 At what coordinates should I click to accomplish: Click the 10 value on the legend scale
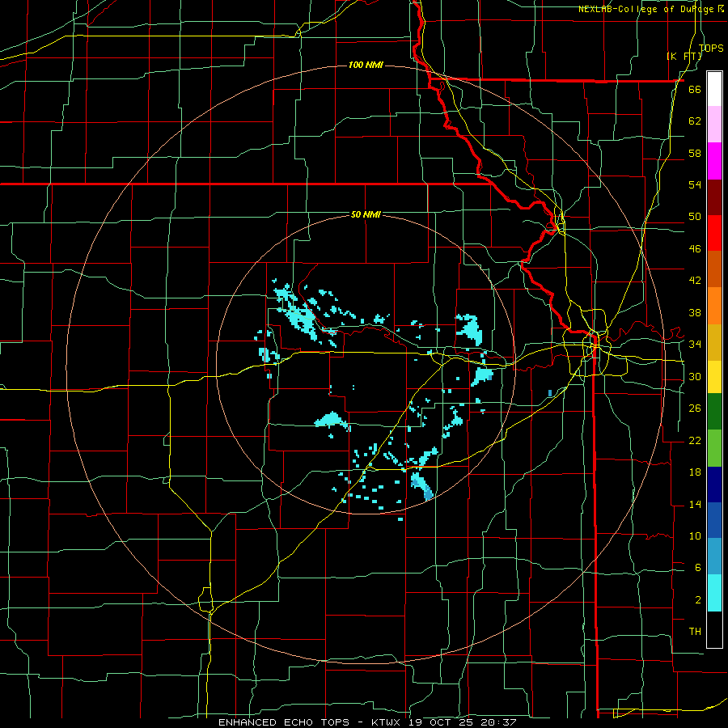pyautogui.click(x=695, y=535)
